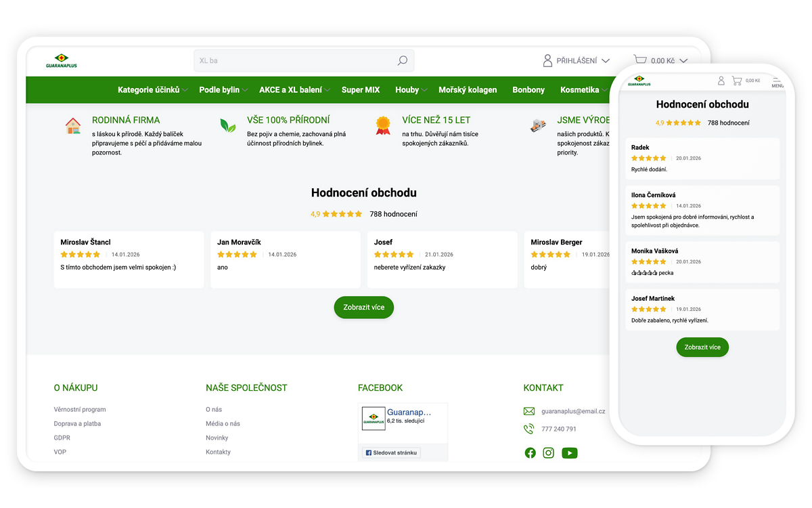Click the search magnifier icon
Image resolution: width=812 pixels, height=508 pixels.
(402, 61)
